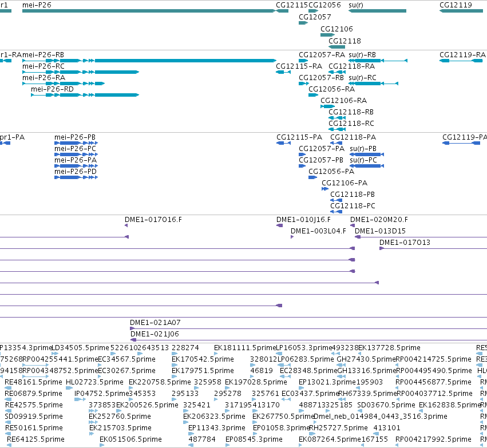
Task: Click transcript CG12057-RB label
Action: click(321, 78)
